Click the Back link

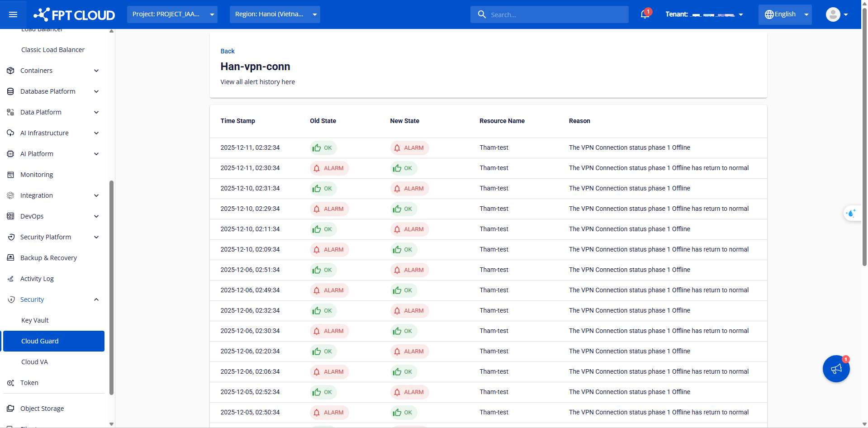pyautogui.click(x=228, y=51)
